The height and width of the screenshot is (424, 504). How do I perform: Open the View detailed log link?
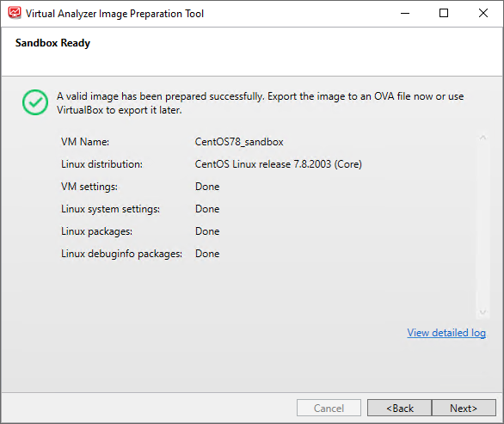[x=446, y=333]
